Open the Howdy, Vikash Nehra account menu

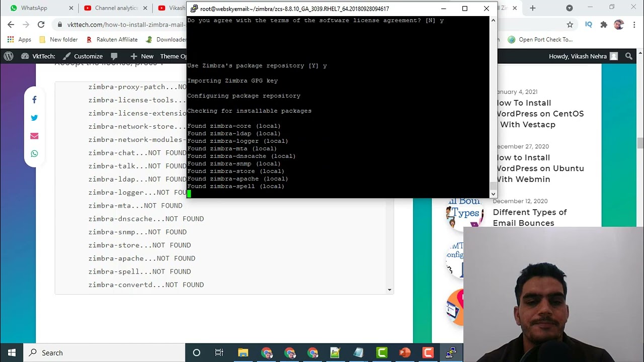(x=583, y=56)
